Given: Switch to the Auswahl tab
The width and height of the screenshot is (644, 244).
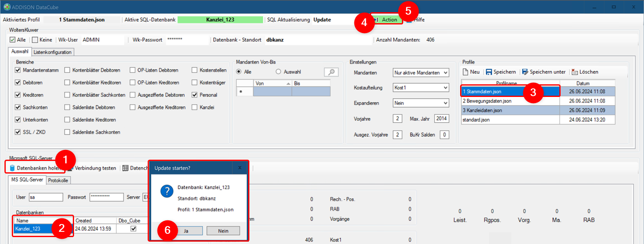Looking at the screenshot, I should (x=20, y=51).
